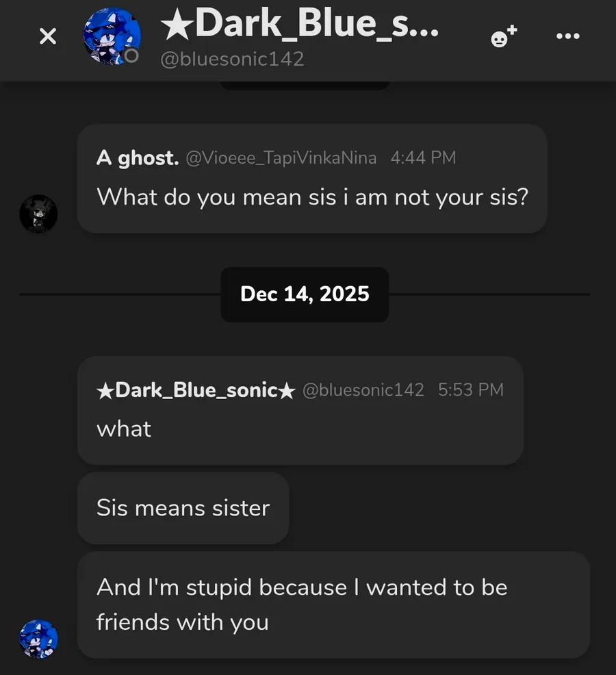
Task: Click the 5:53 PM message timestamp
Action: click(x=471, y=390)
